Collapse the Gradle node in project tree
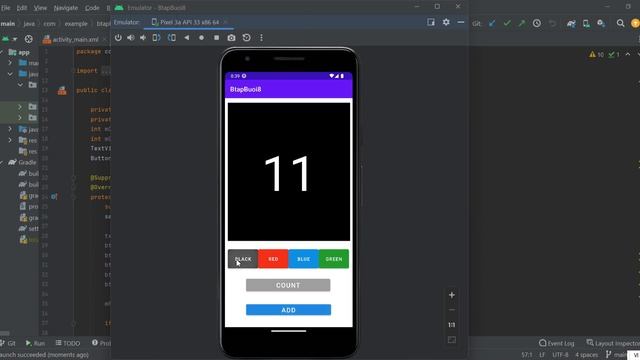This screenshot has width=640, height=360. coord(2,162)
